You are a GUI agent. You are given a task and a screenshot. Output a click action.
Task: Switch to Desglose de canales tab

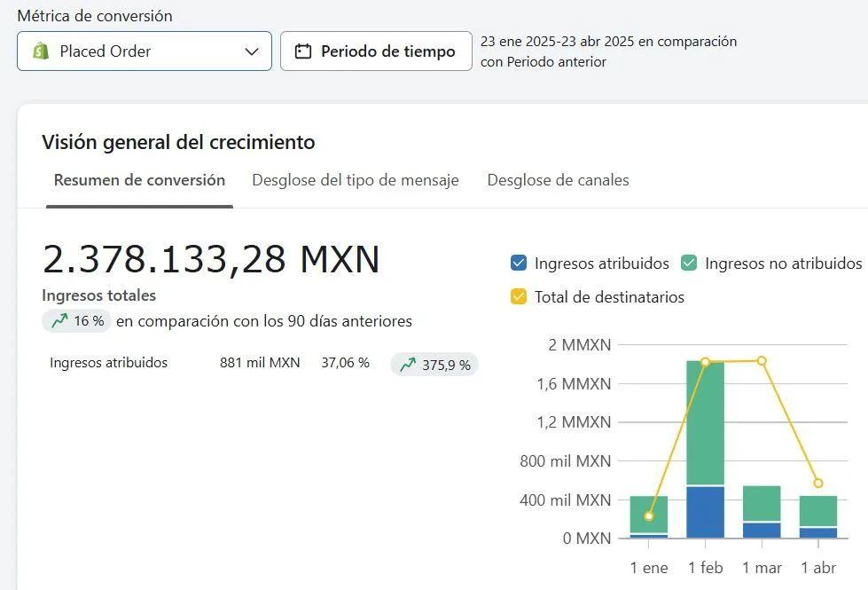point(558,180)
